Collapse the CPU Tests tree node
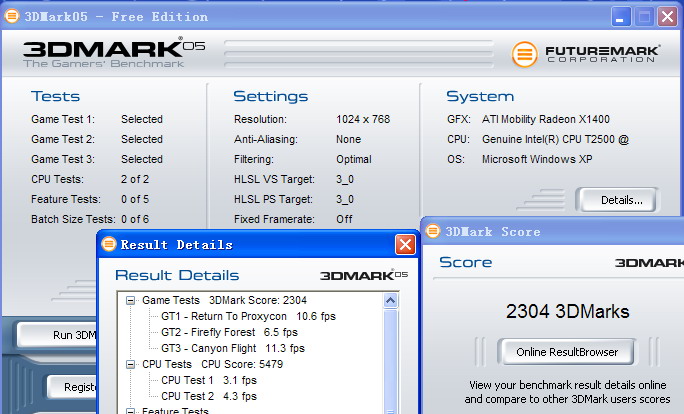684x414 pixels. 130,365
